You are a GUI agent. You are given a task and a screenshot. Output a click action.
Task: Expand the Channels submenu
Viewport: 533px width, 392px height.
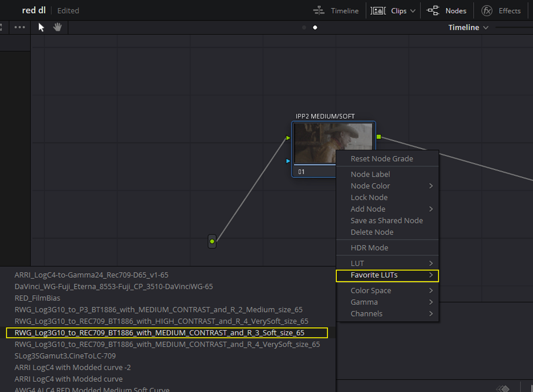coord(387,314)
